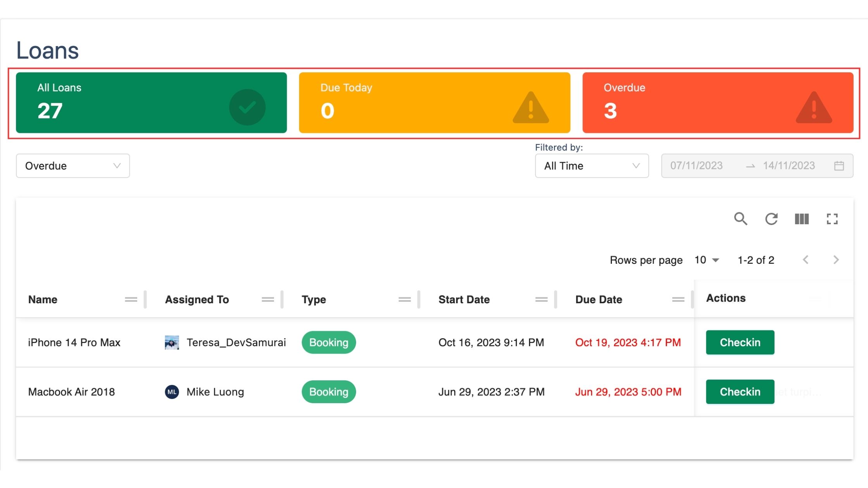Click the calendar icon in date range
This screenshot has height=488, width=868.
839,166
